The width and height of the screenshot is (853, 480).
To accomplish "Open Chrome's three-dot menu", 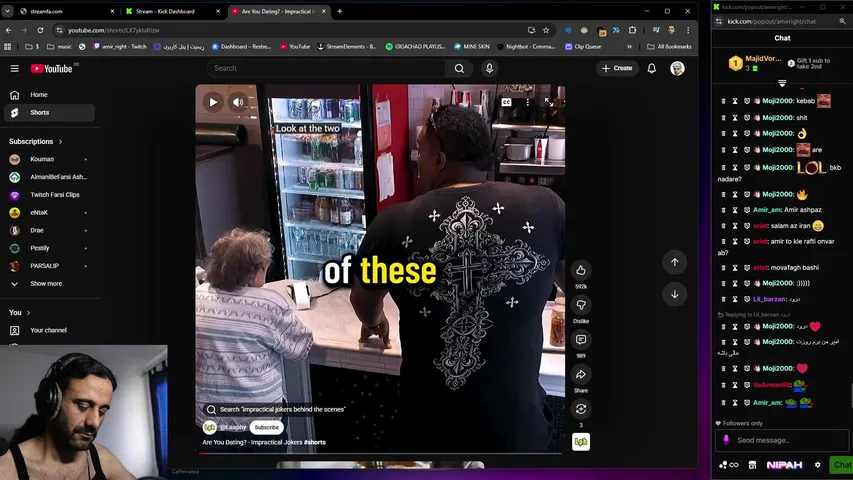I will (688, 30).
